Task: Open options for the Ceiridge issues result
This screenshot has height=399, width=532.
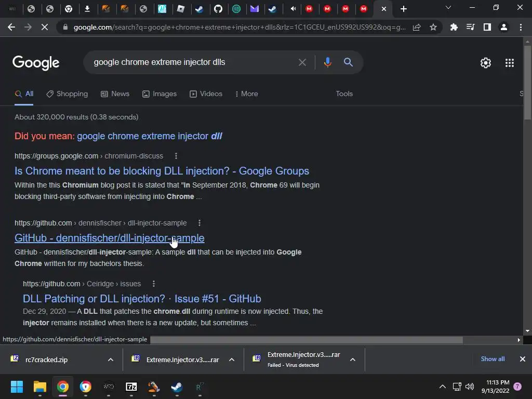Action: [154, 284]
